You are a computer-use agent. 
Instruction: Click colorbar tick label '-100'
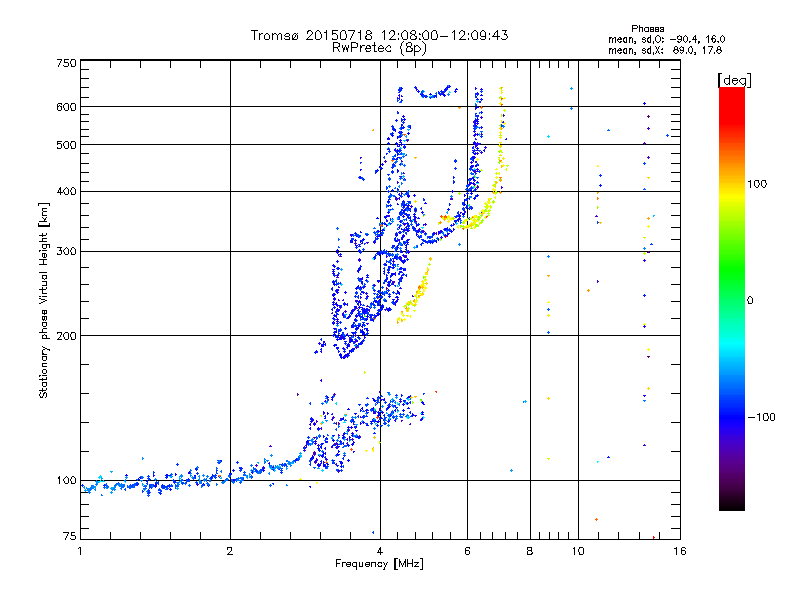coord(761,417)
